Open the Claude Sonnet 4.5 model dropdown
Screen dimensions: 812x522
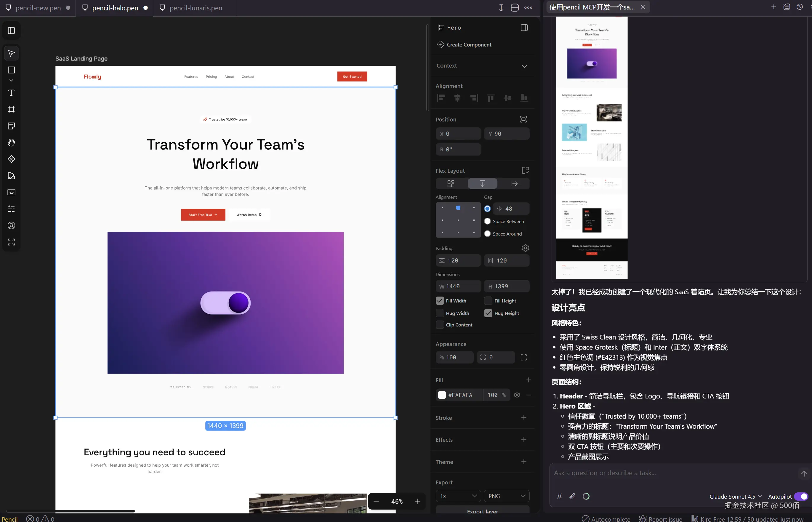(735, 496)
